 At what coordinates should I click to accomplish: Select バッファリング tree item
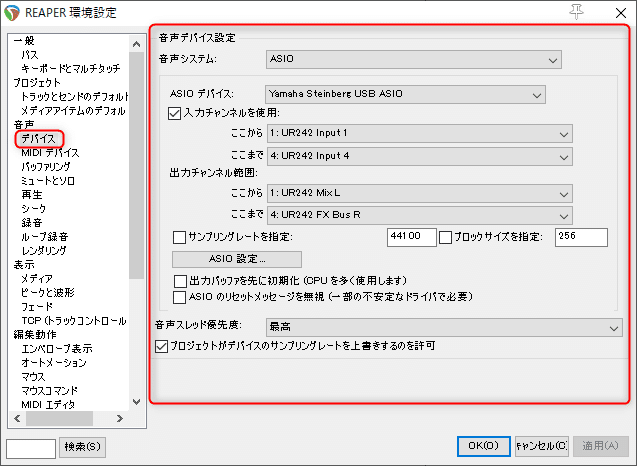(46, 167)
